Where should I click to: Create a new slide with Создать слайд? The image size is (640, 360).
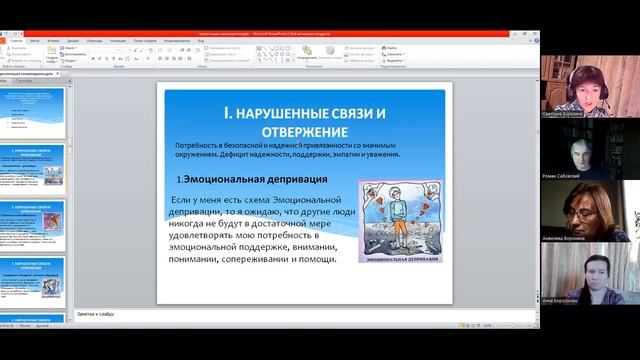pos(52,55)
